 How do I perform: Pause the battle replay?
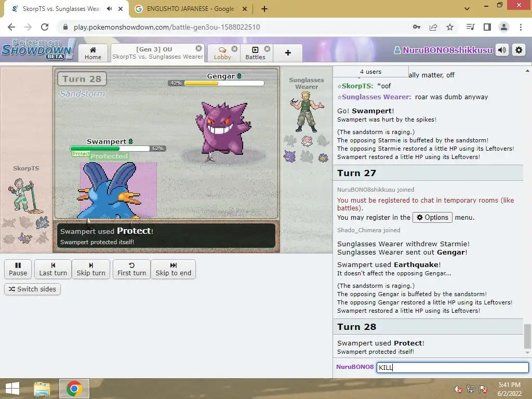point(18,269)
